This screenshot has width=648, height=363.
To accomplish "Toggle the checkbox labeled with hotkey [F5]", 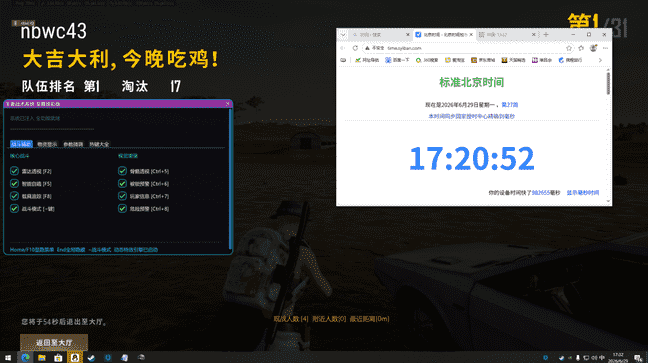I will click(x=14, y=183).
